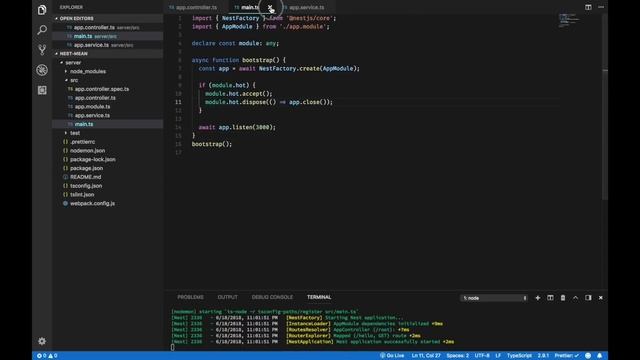640x360 pixels.
Task: Close the terminal panel
Action: 600,298
